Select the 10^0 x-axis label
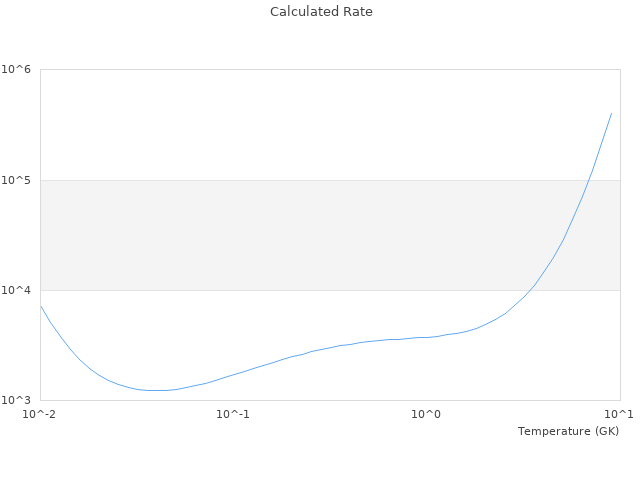This screenshot has width=640, height=480. (427, 414)
